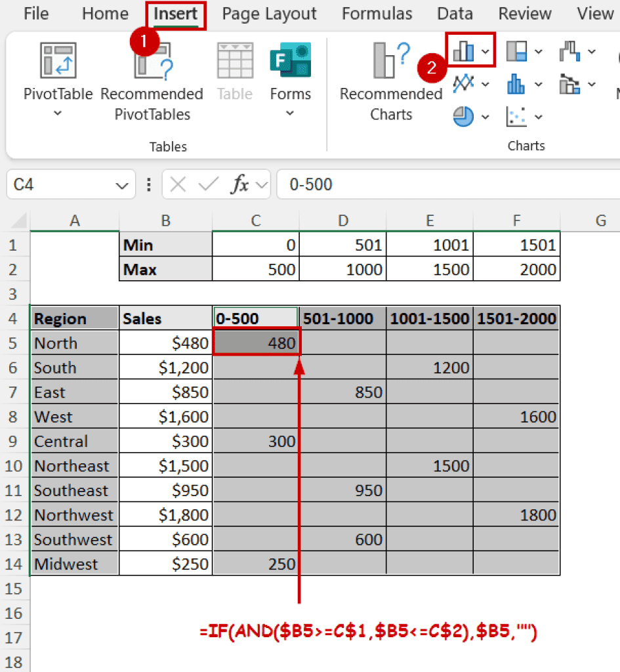Insert a scatter or bubble chart
The width and height of the screenshot is (620, 672).
coord(517,117)
